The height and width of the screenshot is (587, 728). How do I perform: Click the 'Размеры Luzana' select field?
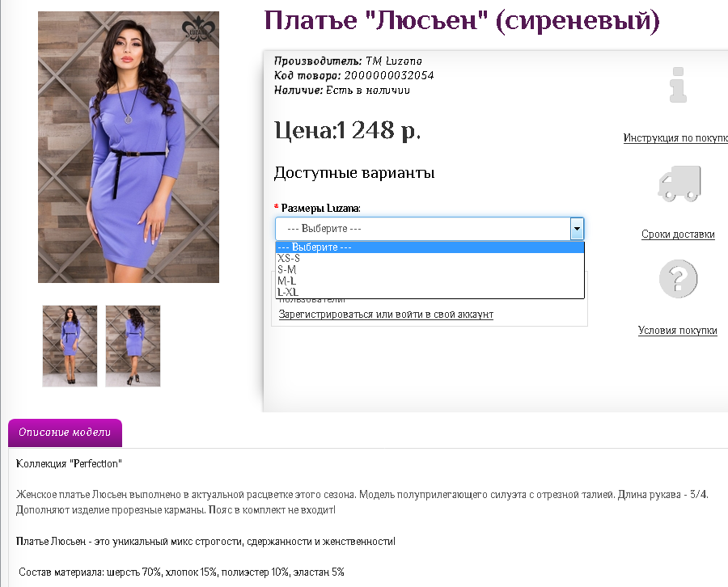(x=430, y=229)
